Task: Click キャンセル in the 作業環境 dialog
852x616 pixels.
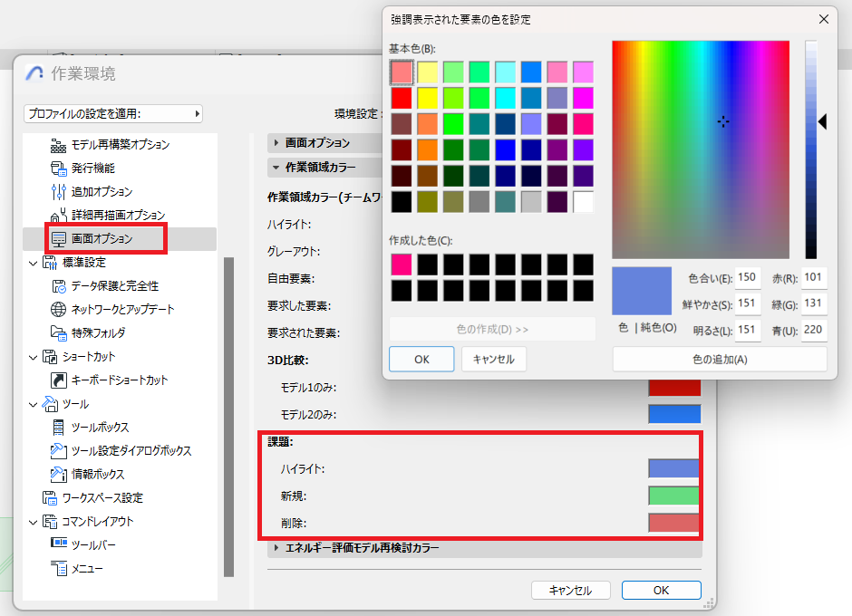Action: point(570,590)
